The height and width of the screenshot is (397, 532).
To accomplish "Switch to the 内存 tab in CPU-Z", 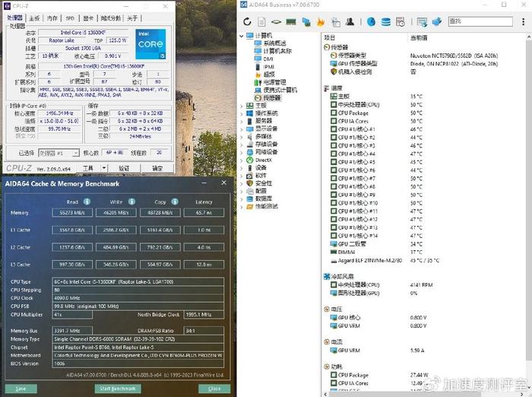I will tap(52, 18).
